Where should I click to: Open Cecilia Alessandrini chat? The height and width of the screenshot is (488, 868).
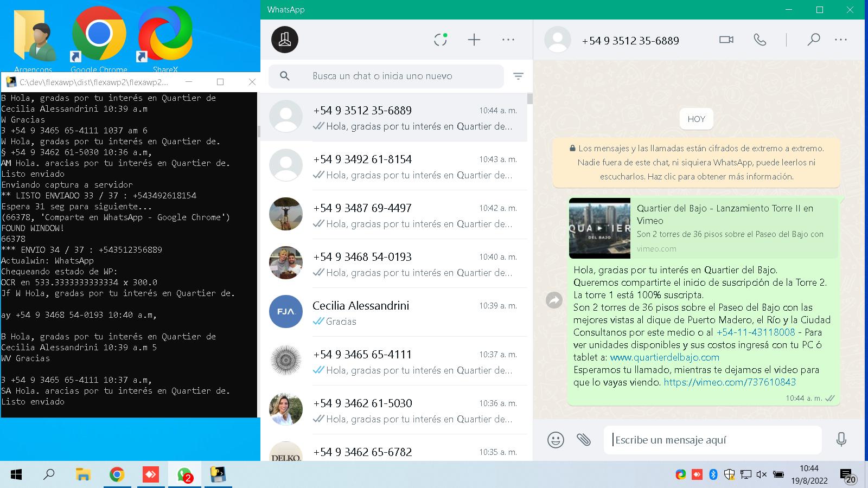pyautogui.click(x=394, y=312)
